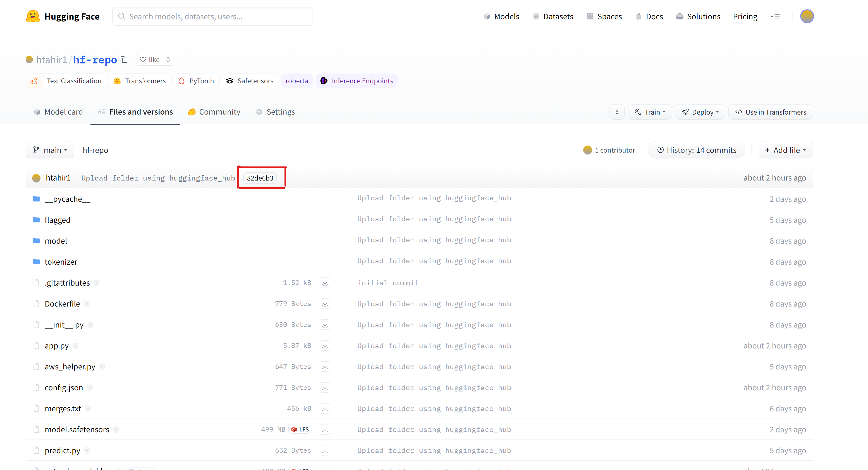868x470 pixels.
Task: Expand the Deploy dropdown menu
Action: (x=700, y=112)
